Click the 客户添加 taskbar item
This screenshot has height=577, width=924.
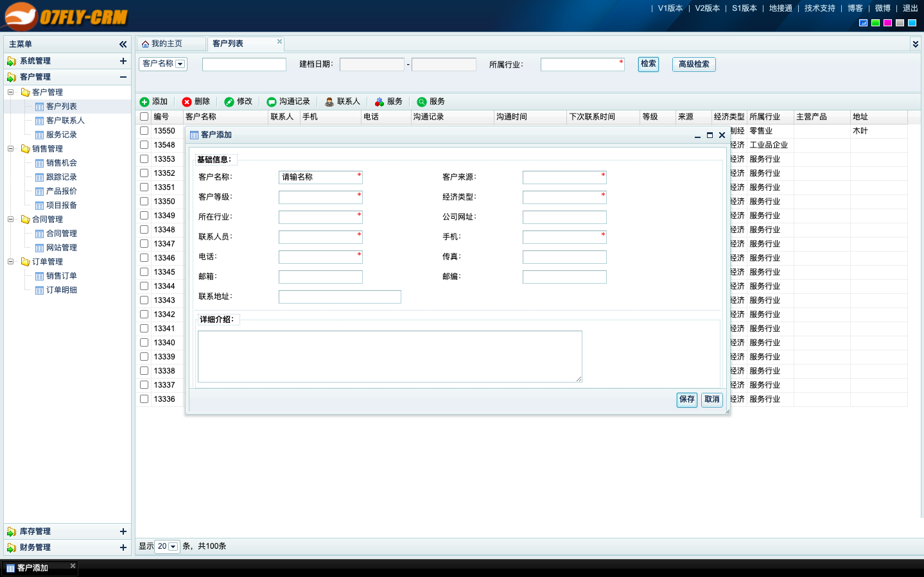[x=40, y=568]
